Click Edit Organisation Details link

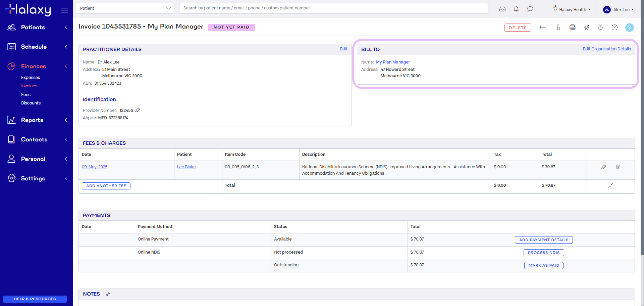[606, 49]
